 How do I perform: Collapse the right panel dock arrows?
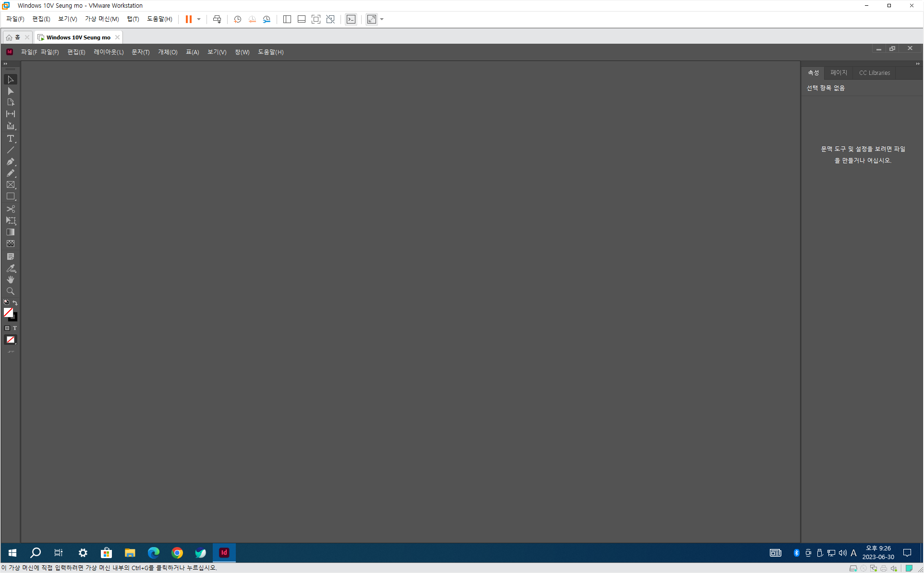point(917,63)
